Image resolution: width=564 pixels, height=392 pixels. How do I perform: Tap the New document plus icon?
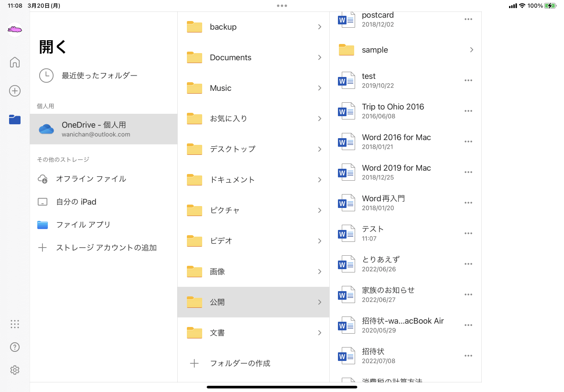click(15, 91)
